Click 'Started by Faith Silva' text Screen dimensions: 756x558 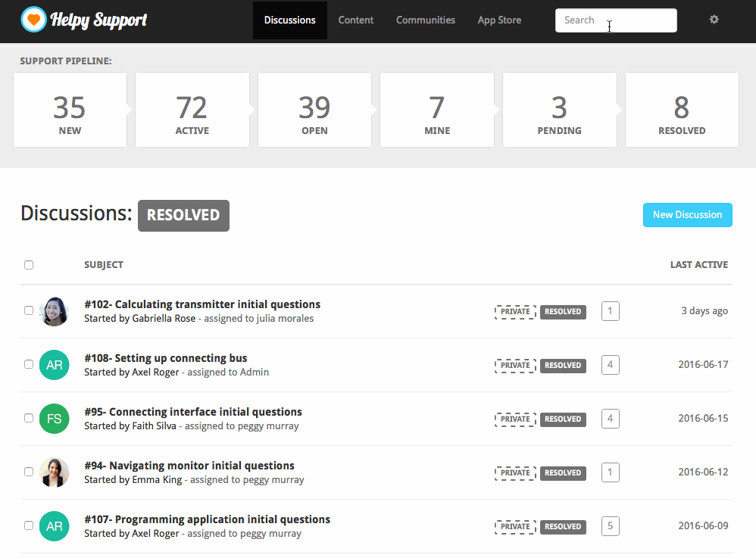[x=130, y=426]
